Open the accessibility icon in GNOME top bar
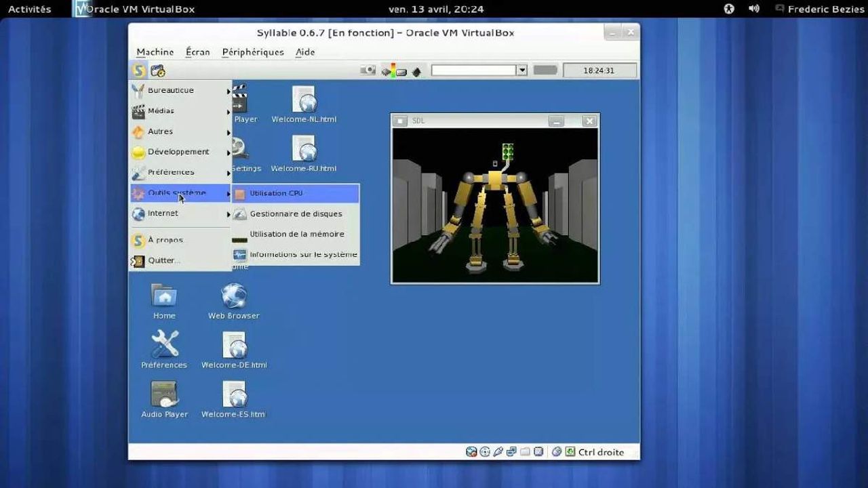The height and width of the screenshot is (488, 868). point(729,9)
